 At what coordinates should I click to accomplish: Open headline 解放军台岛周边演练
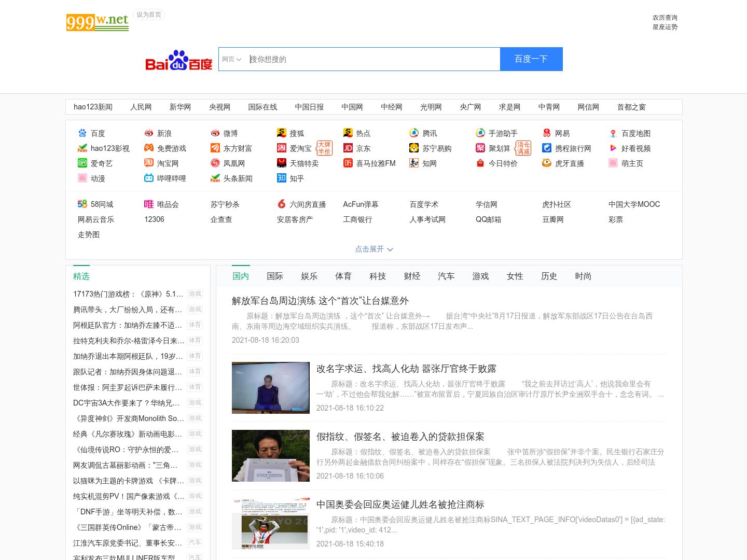pos(320,301)
